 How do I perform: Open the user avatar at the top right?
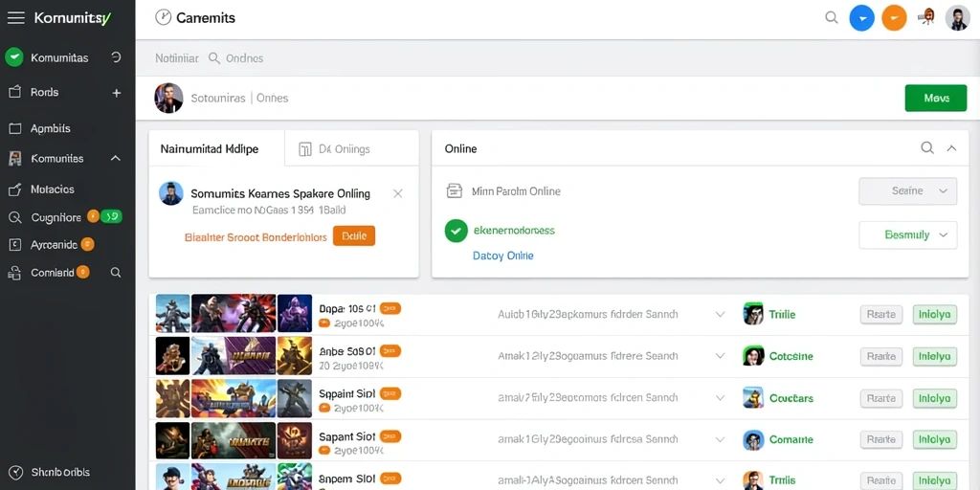click(x=957, y=19)
